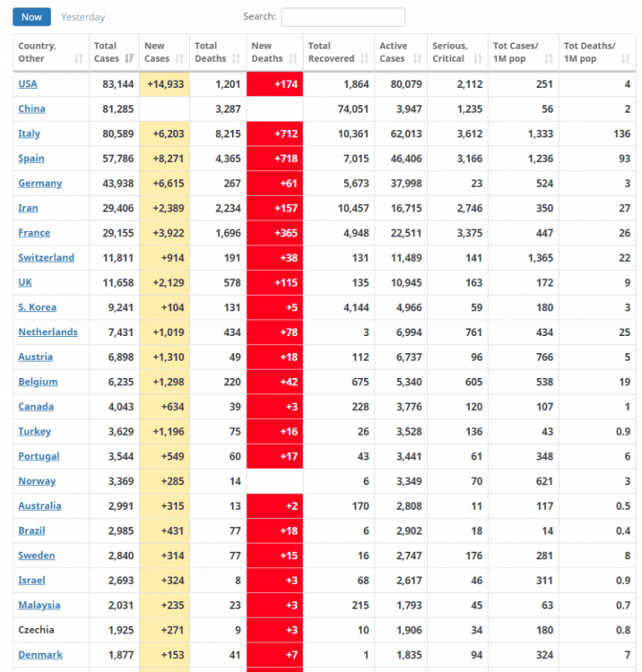The image size is (642, 672).
Task: Sort by Country using its sort icon
Action: 79,58
